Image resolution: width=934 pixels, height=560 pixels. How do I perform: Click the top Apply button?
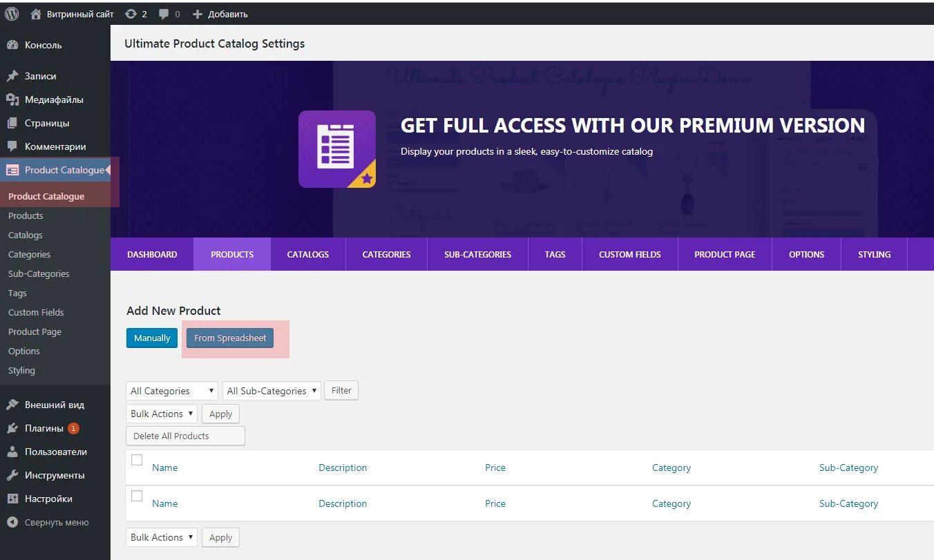click(x=221, y=414)
